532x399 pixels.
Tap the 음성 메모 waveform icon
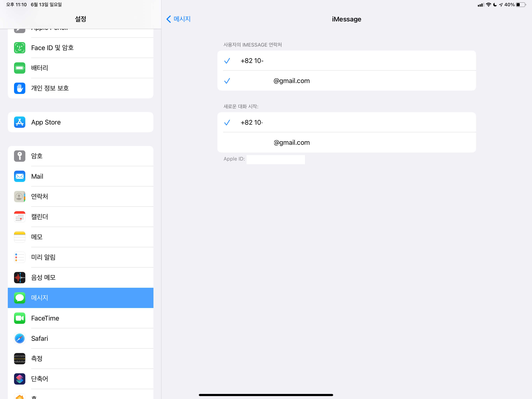(19, 277)
